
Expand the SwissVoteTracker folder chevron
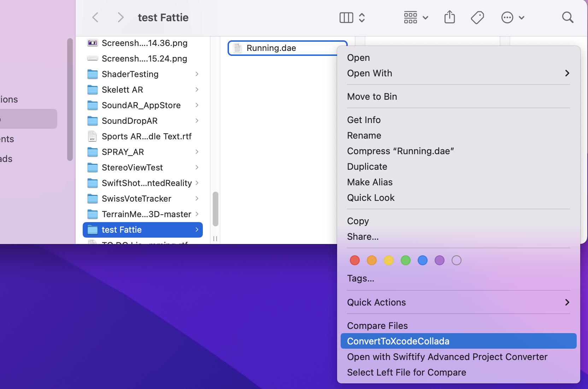197,198
